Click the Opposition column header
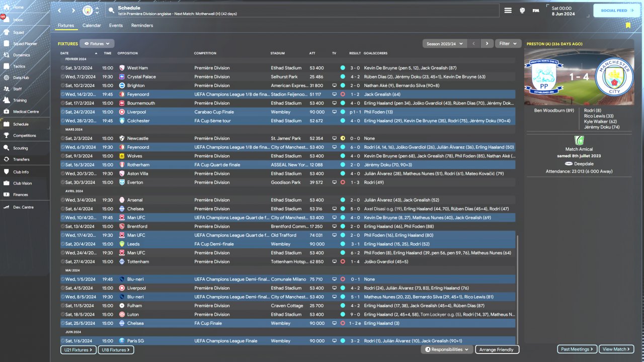This screenshot has width=644, height=362. click(x=127, y=53)
